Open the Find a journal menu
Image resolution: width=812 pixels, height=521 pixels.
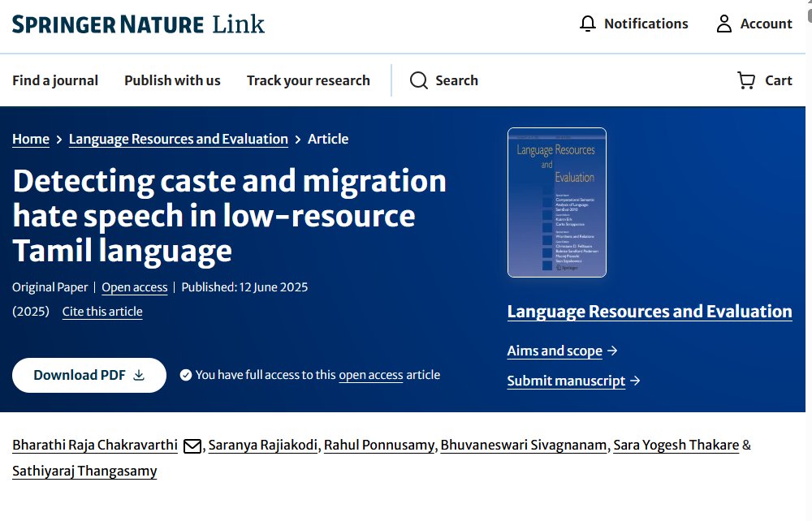(54, 80)
